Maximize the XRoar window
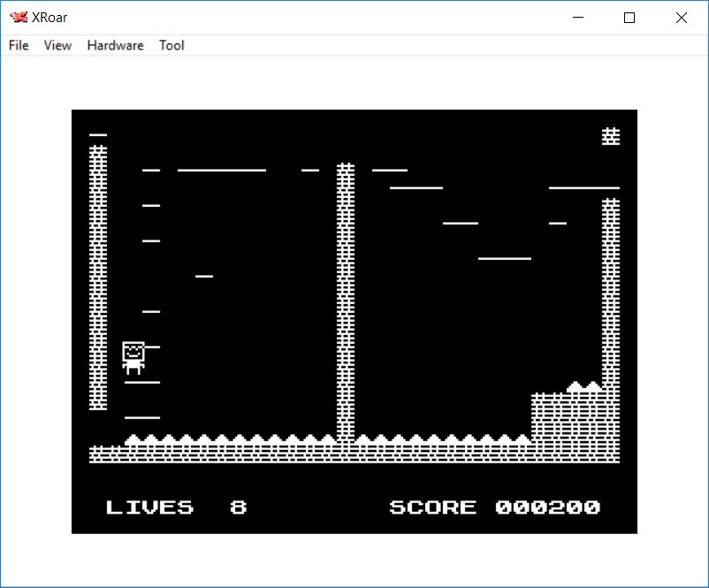The width and height of the screenshot is (709, 588). coord(629,18)
